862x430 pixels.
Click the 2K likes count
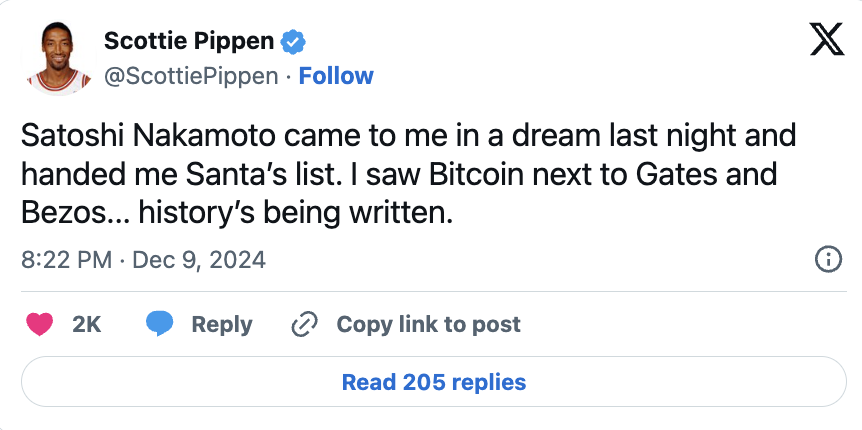(x=87, y=324)
